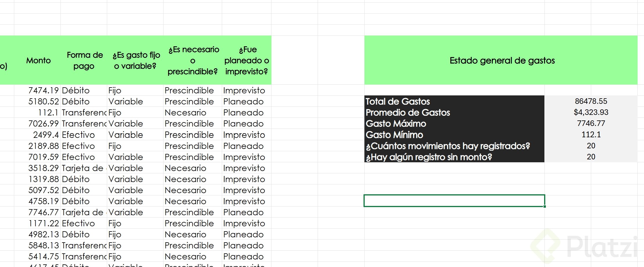Select the maximum value 7746.77 in summary

click(591, 123)
